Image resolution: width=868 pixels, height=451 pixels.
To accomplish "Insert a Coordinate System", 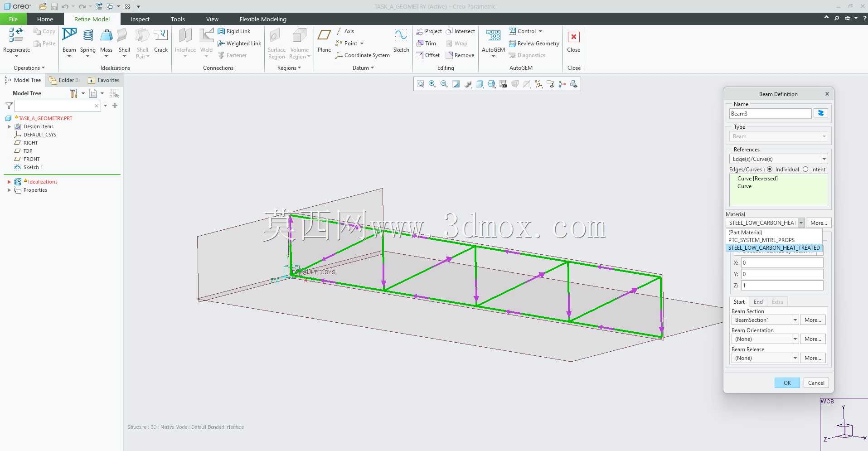I will [x=363, y=55].
